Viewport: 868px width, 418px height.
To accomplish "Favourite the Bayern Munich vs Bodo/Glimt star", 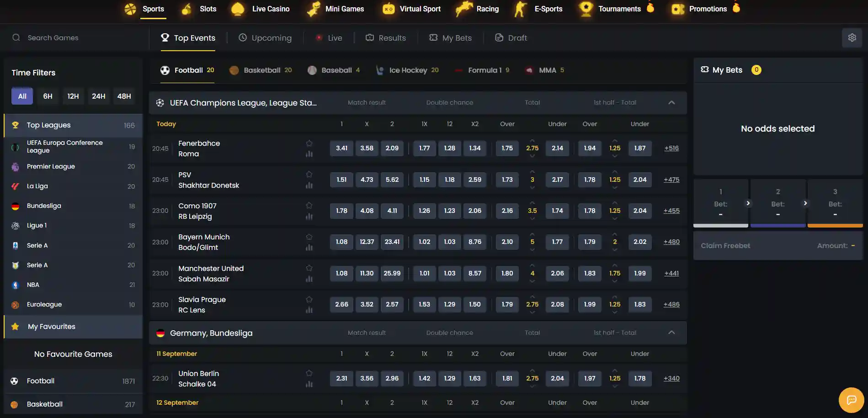I will click(309, 237).
